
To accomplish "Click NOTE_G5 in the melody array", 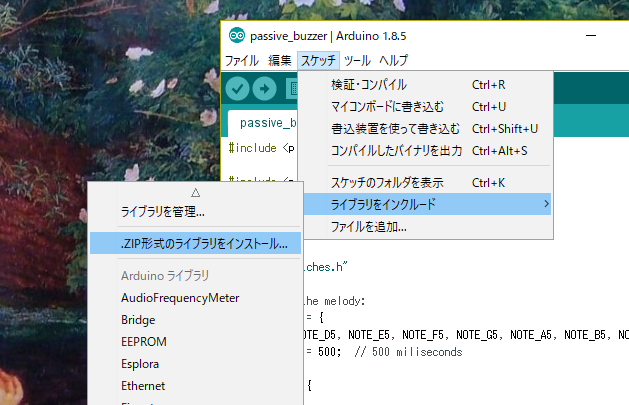I will [x=479, y=335].
